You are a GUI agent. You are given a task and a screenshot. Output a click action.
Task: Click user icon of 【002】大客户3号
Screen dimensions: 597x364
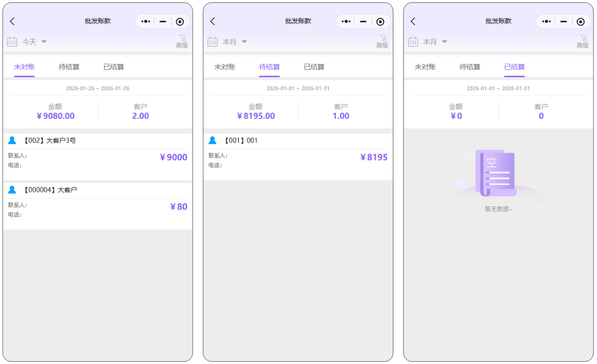point(12,141)
